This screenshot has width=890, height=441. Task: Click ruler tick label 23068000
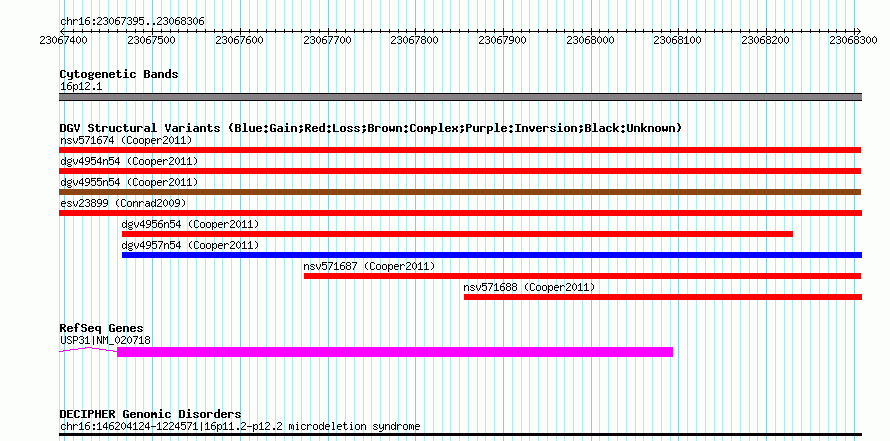coord(590,40)
